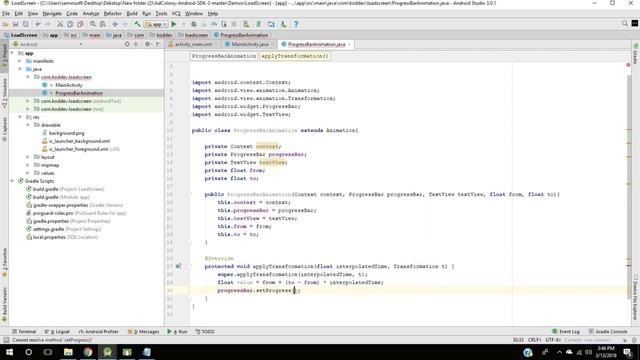
Task: Open the Logcat tool window
Action: (57, 331)
